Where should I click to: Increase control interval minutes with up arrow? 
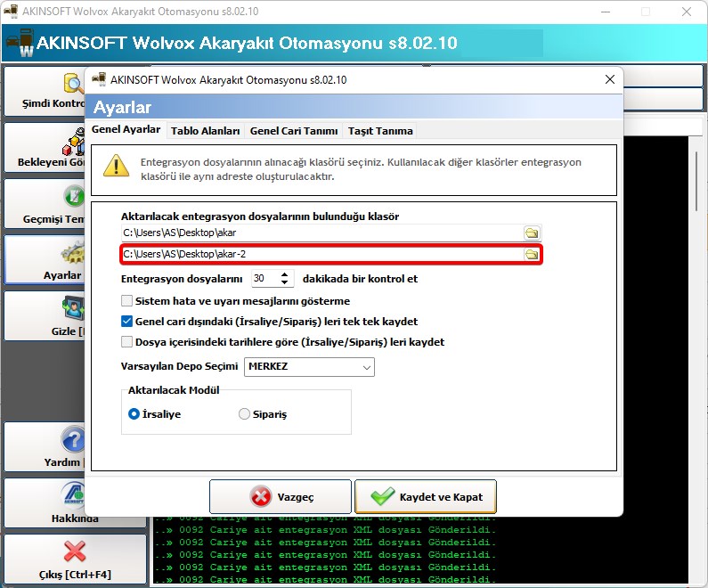(x=284, y=274)
